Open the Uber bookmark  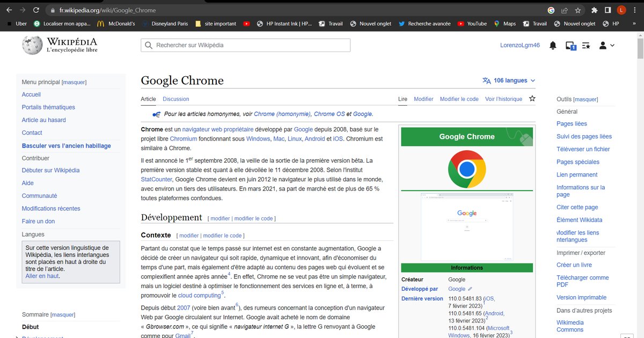click(16, 24)
